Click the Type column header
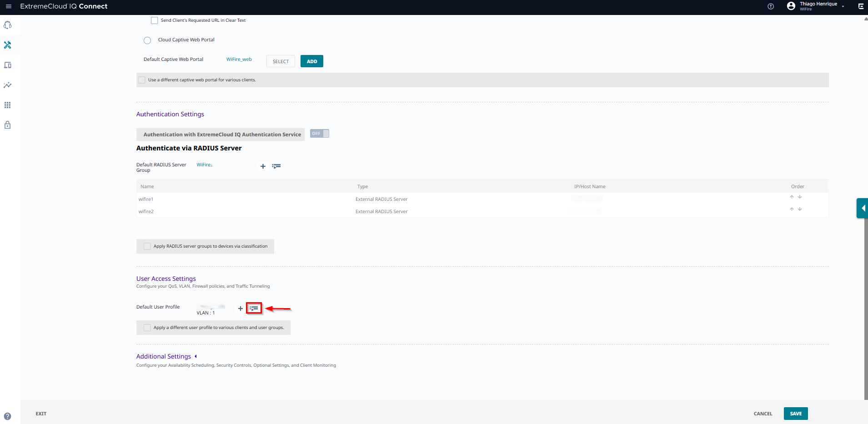This screenshot has height=424, width=868. 363,187
